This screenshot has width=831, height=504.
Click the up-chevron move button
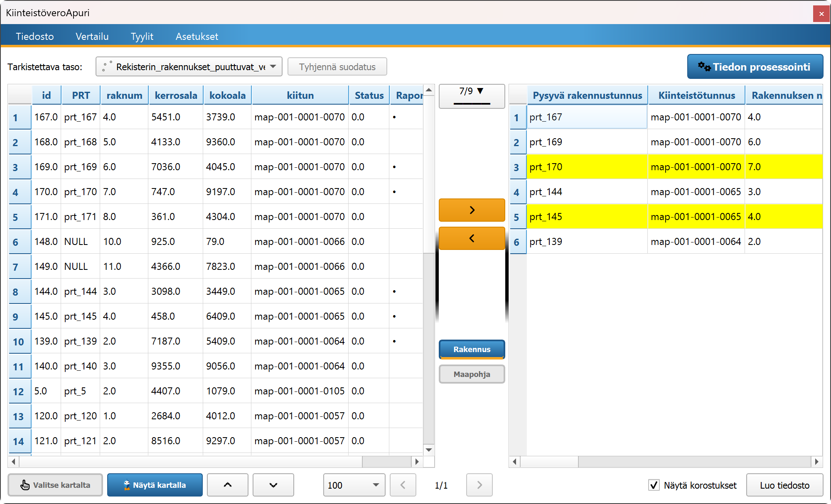tap(228, 485)
